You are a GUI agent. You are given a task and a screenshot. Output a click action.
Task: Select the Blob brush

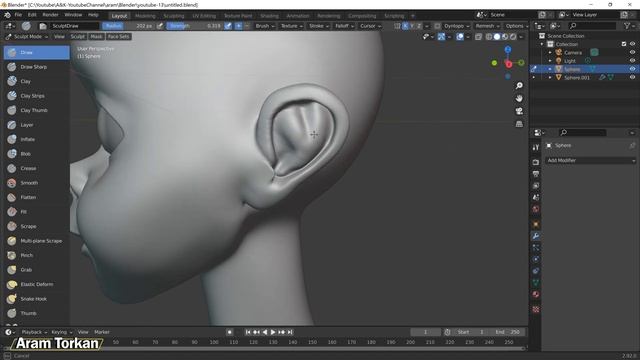click(x=36, y=154)
